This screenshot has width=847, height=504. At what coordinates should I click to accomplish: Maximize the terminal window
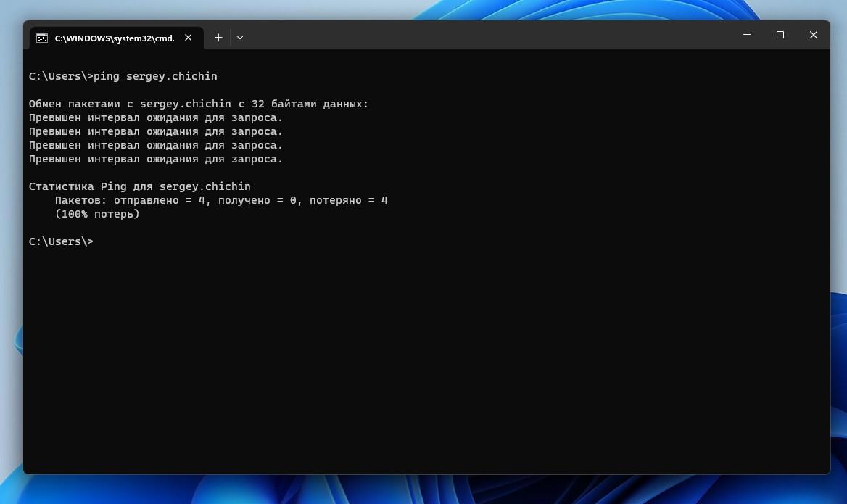[x=780, y=35]
